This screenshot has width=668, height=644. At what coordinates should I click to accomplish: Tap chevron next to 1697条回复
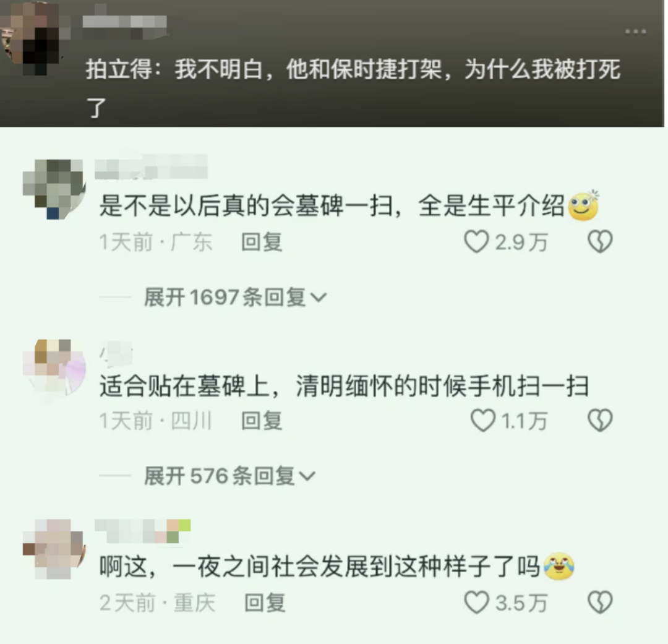(x=319, y=298)
